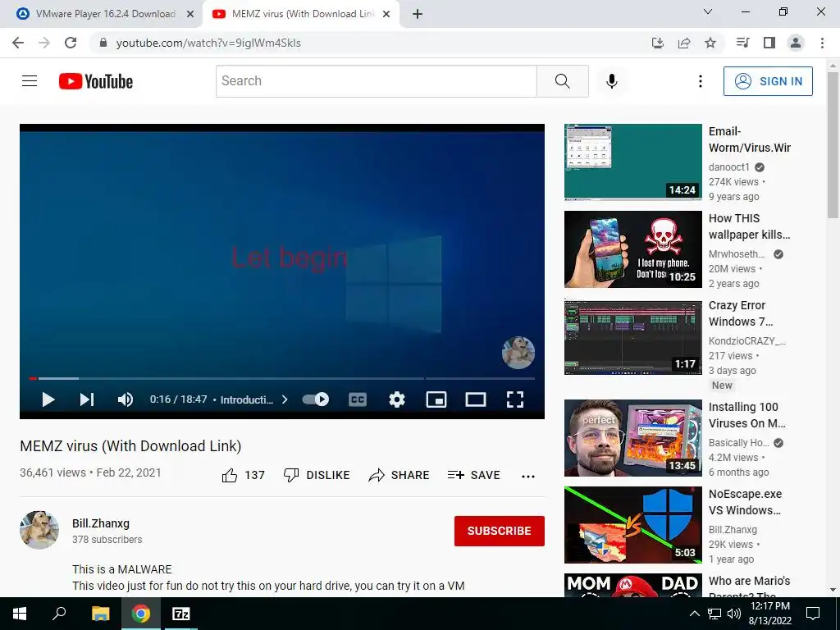This screenshot has height=630, width=840.
Task: Click the magnifier search button
Action: click(563, 81)
